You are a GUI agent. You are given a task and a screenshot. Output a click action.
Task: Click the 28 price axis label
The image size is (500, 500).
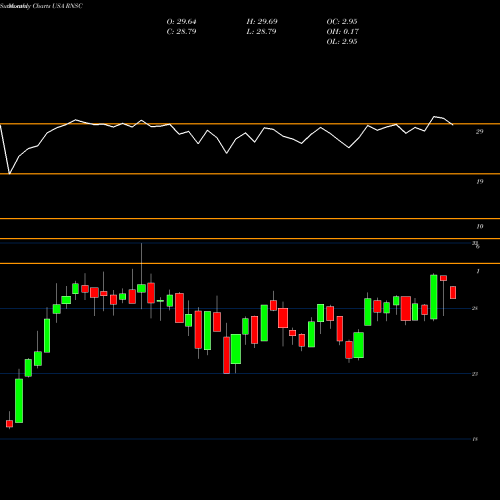tap(475, 308)
